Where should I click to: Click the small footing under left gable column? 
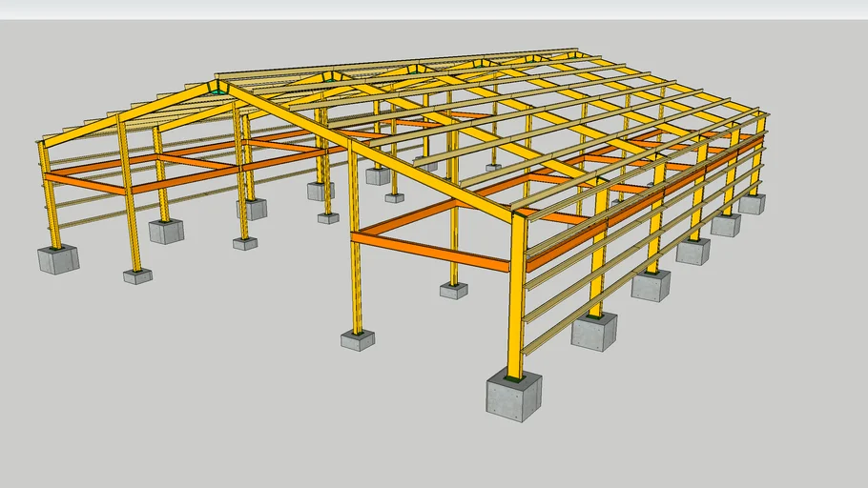137,276
